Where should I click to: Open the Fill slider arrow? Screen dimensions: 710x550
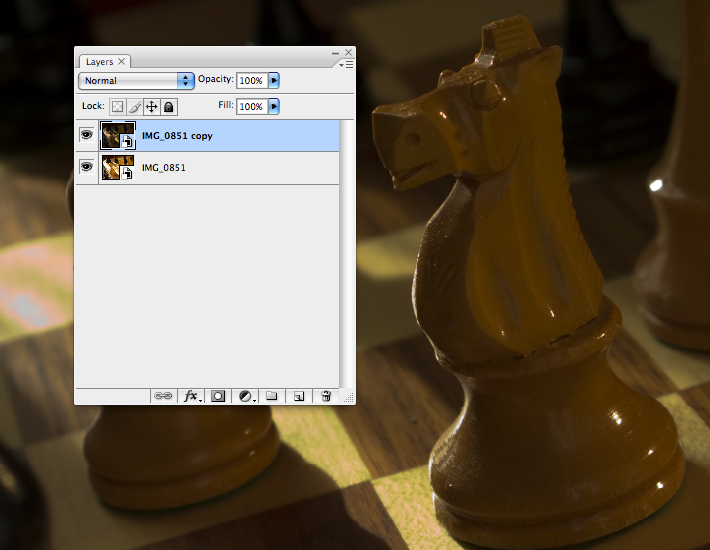pos(274,106)
